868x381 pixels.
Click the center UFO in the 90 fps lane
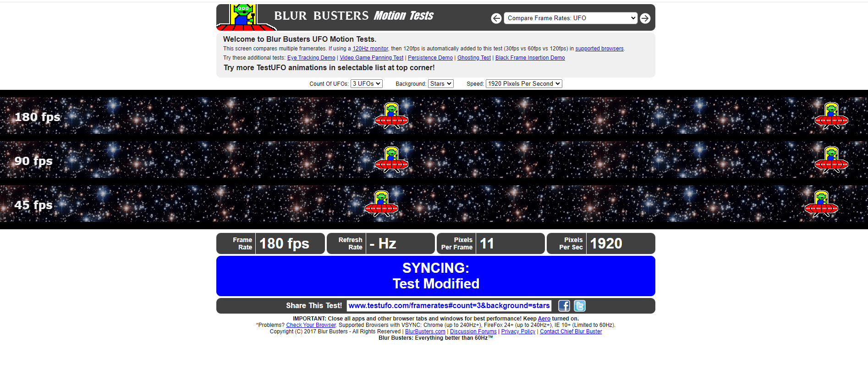coord(391,160)
